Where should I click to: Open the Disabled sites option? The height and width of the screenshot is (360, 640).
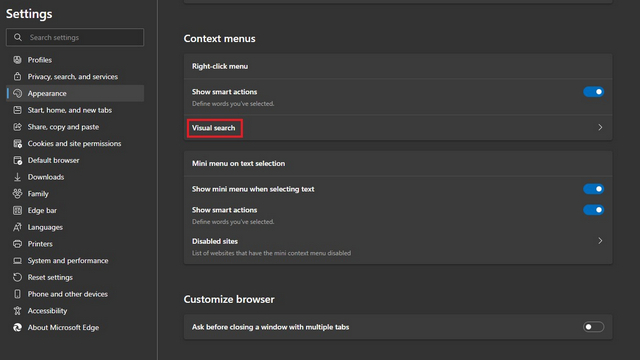[398, 247]
